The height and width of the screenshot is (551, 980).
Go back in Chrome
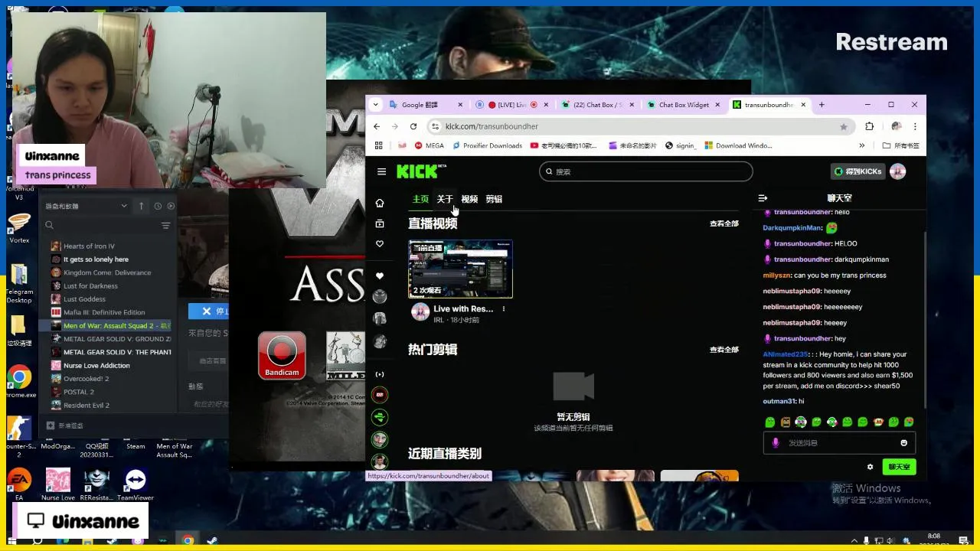(377, 126)
